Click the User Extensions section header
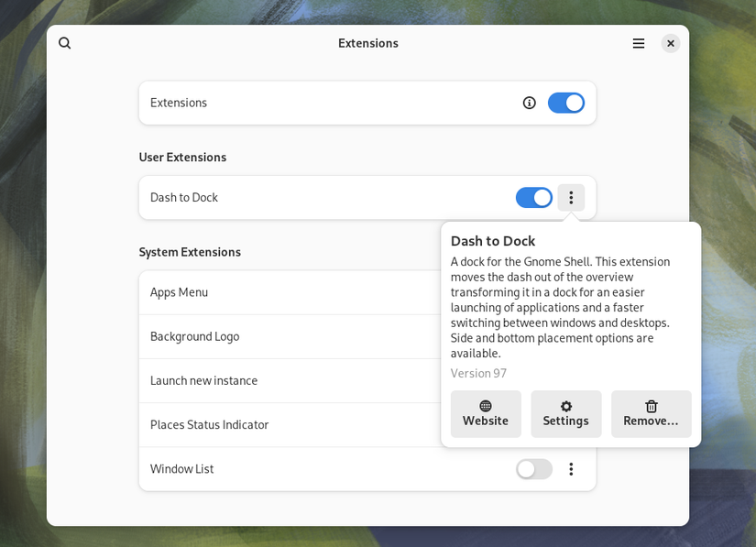Image resolution: width=756 pixels, height=547 pixels. 182,157
